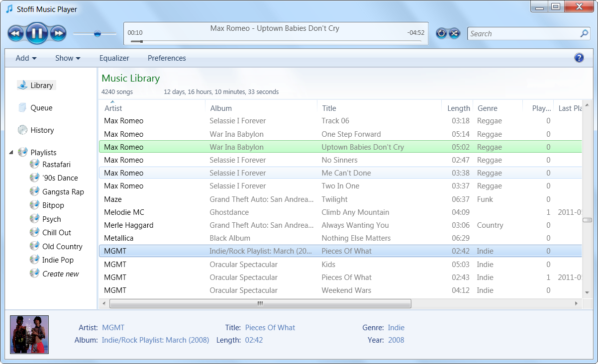Open the Chill Out playlist
The height and width of the screenshot is (364, 598).
tap(57, 233)
